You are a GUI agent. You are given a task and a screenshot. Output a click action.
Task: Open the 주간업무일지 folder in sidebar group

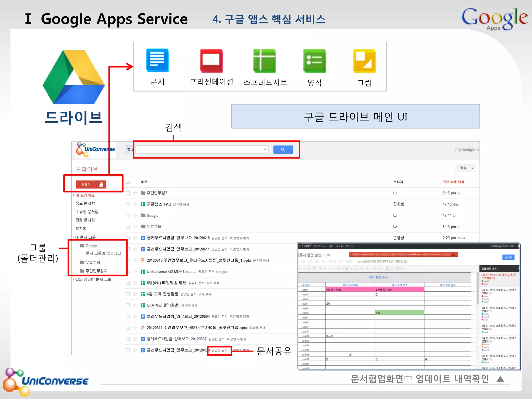click(x=96, y=271)
